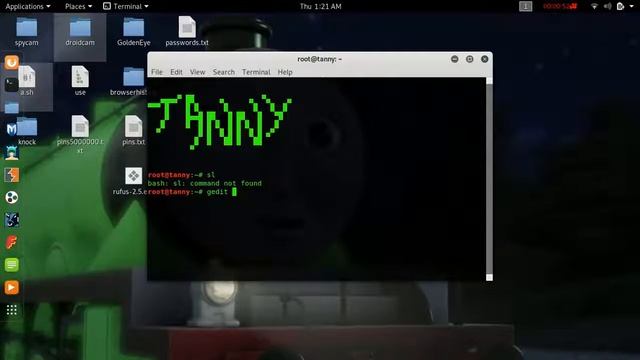Select the pins5000000.txt file icon

pos(80,126)
